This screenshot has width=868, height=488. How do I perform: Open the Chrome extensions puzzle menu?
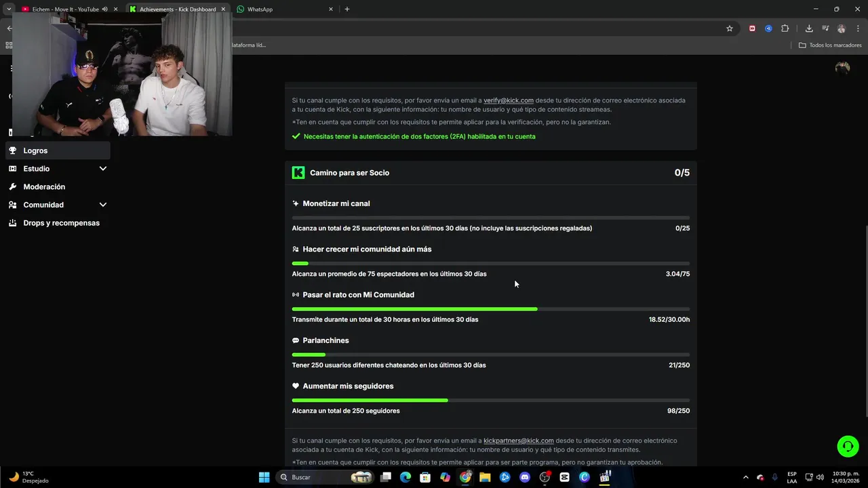[x=785, y=28]
